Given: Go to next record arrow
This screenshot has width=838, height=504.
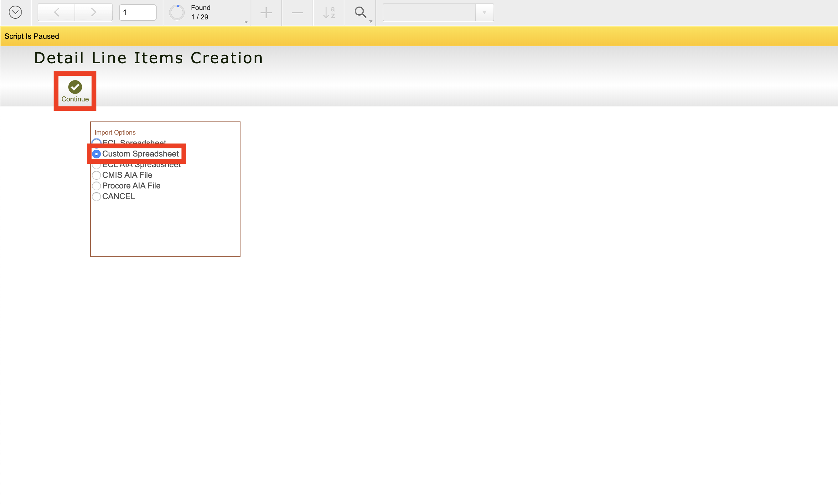Looking at the screenshot, I should [x=93, y=13].
